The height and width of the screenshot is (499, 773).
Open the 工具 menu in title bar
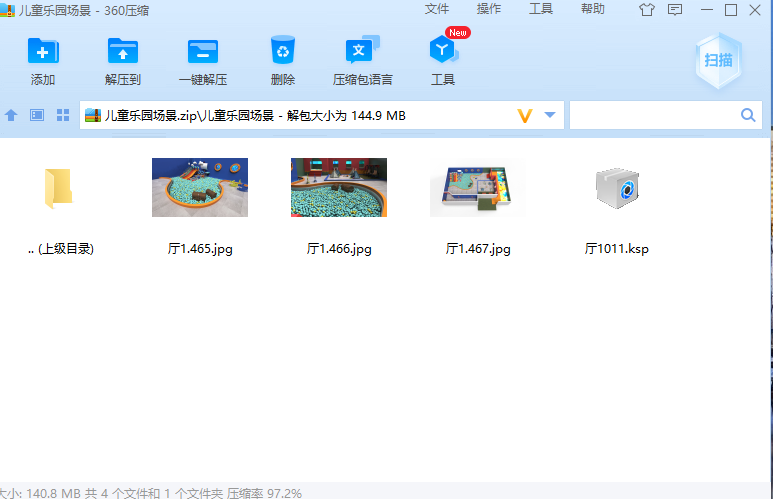[541, 9]
